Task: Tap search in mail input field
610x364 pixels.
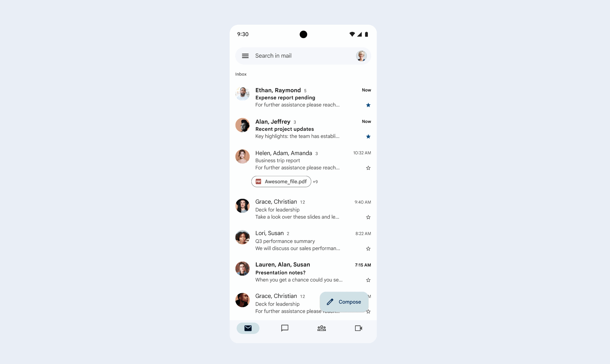Action: [303, 55]
